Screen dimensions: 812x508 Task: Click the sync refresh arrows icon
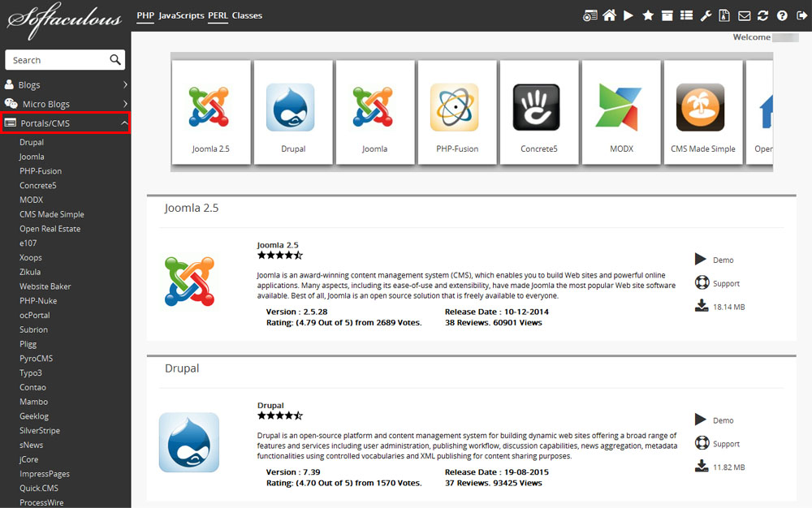(x=762, y=15)
